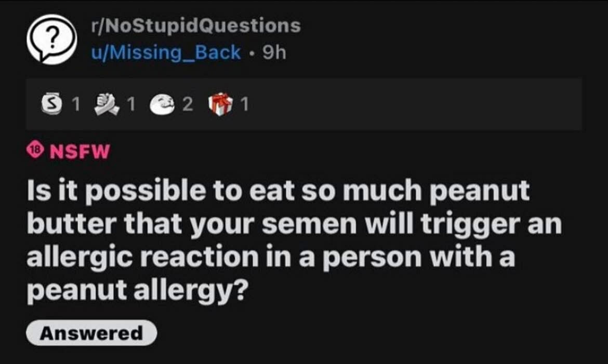
Task: Click the smiling face award icon
Action: [x=163, y=104]
